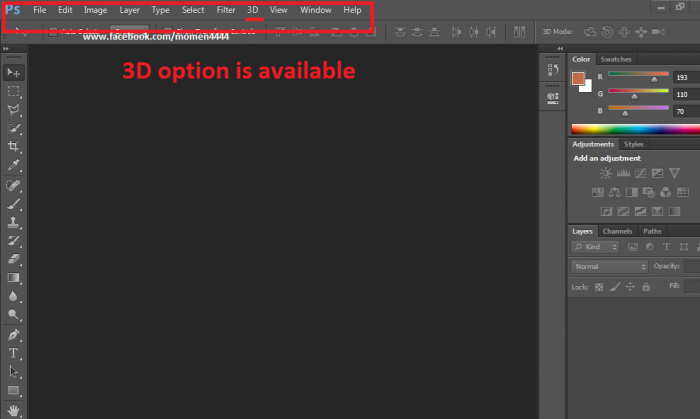This screenshot has height=419, width=700.
Task: Toggle filter for shape layers
Action: click(x=683, y=247)
